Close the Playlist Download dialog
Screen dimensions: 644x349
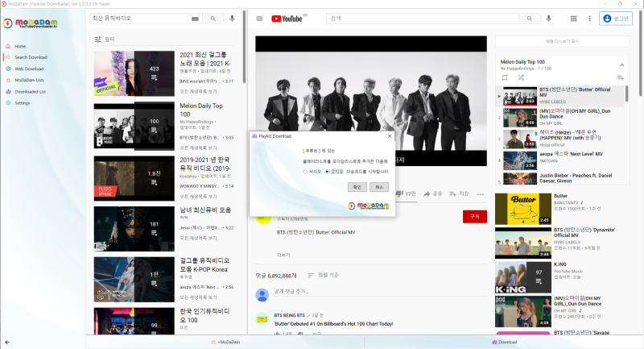click(x=390, y=136)
